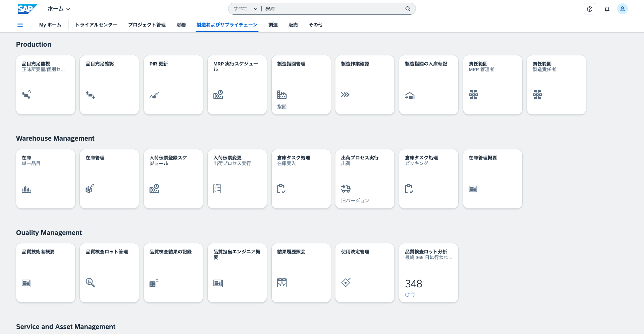Open the MRP 実行スケジュール tile icon
The image size is (644, 334).
pos(218,95)
